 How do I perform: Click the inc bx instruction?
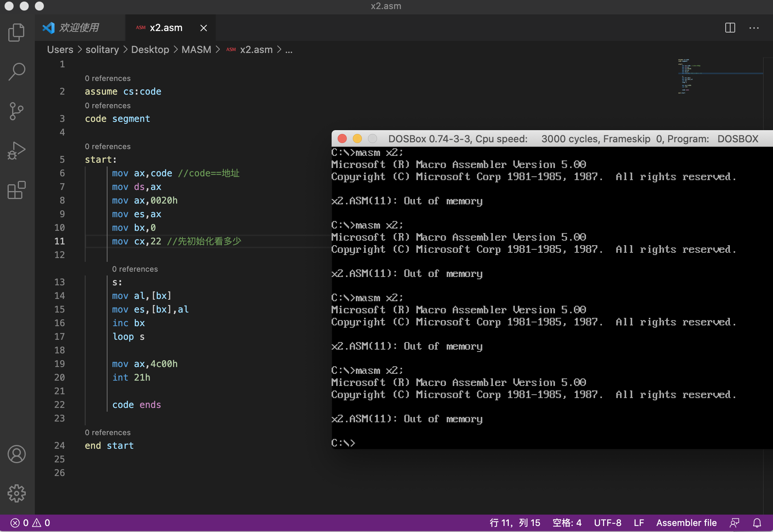click(128, 323)
